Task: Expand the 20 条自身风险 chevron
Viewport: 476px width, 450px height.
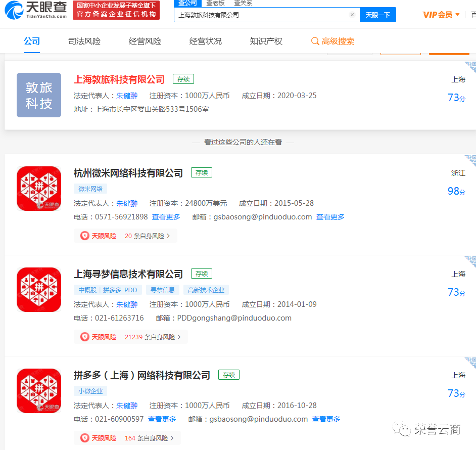Action: 168,236
